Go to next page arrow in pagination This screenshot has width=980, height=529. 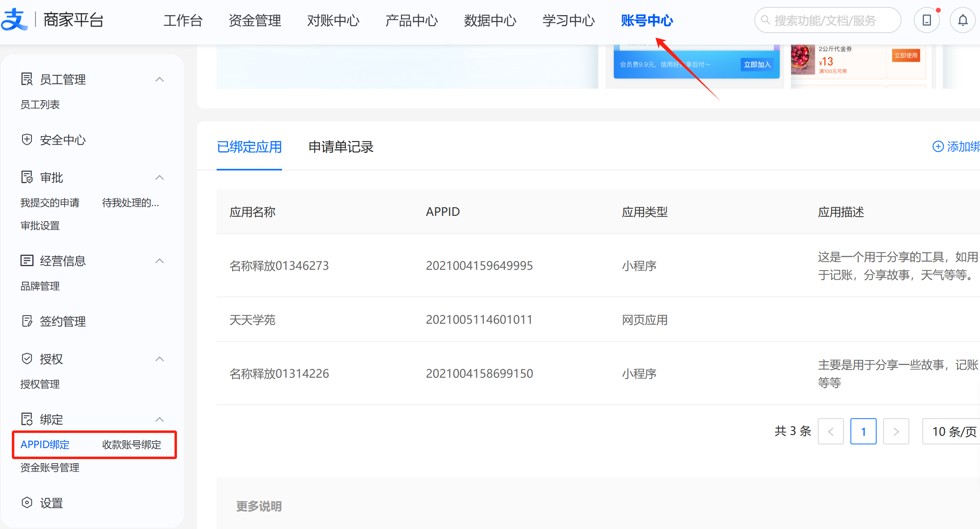(896, 431)
